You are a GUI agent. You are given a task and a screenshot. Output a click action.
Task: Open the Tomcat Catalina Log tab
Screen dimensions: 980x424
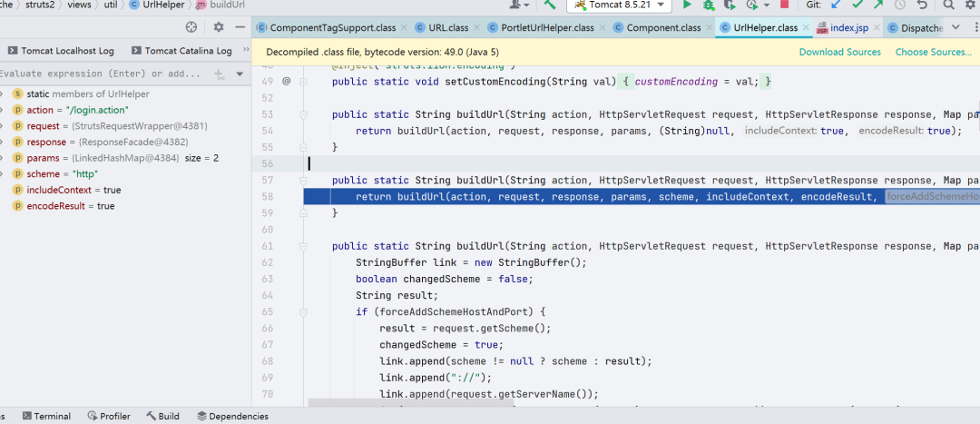tap(181, 51)
